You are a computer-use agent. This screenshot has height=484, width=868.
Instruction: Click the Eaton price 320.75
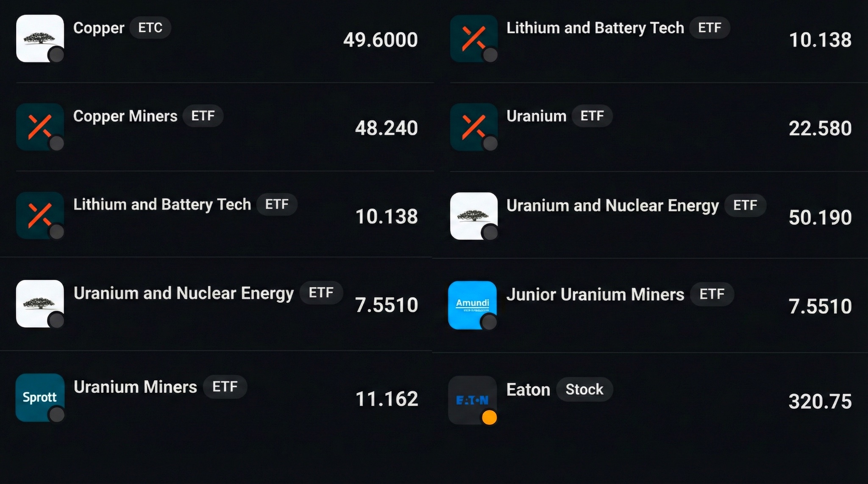[x=820, y=401]
